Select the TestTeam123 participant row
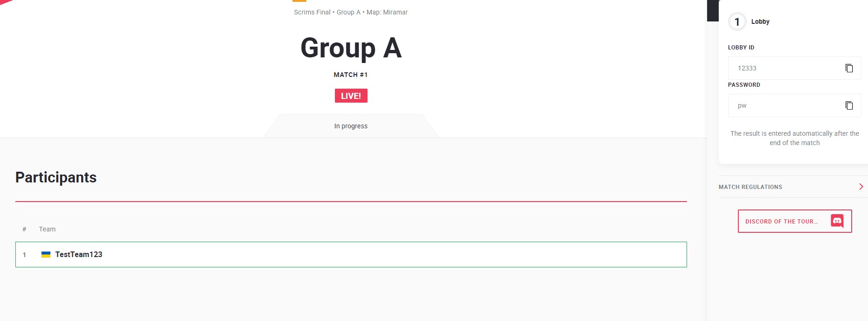 [351, 254]
